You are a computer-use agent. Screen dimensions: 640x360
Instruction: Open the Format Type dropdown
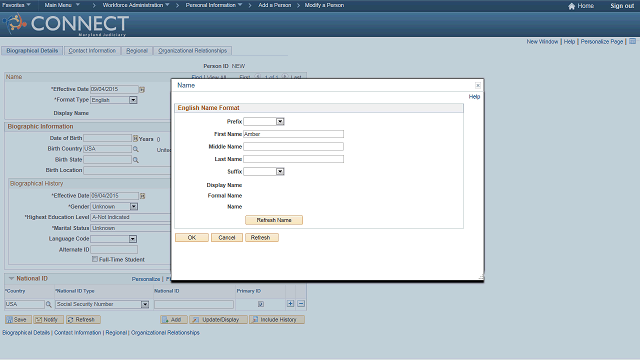pos(133,100)
